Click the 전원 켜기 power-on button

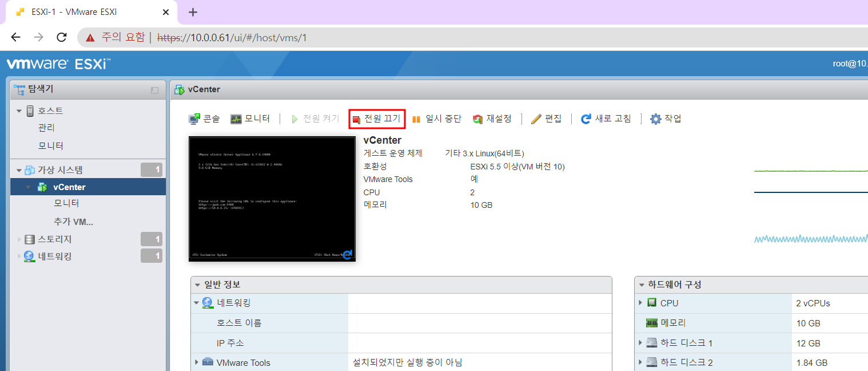tap(314, 119)
